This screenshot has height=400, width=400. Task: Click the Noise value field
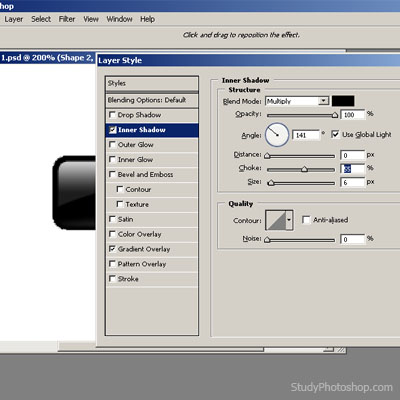coord(353,239)
